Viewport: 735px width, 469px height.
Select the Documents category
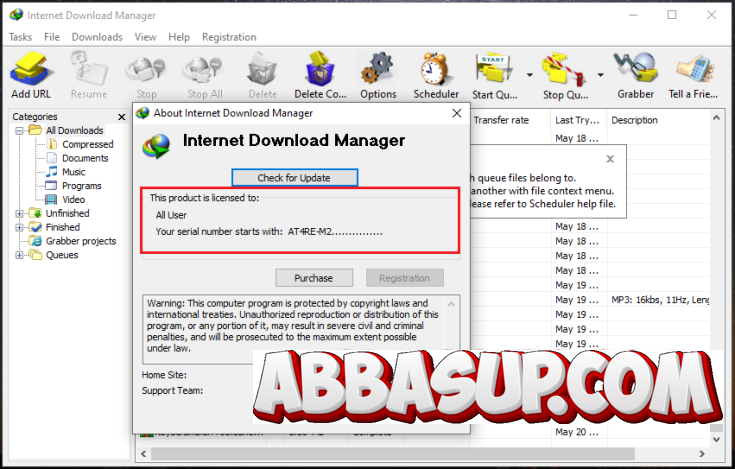(85, 158)
